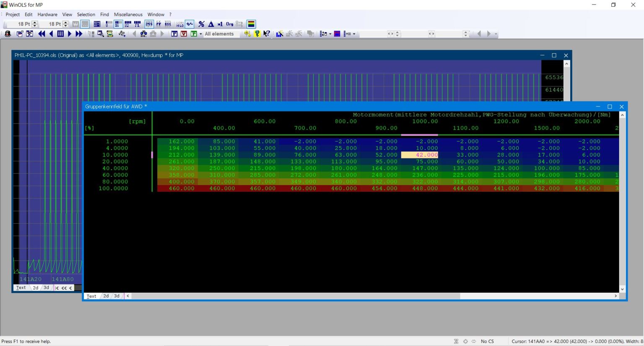
Task: Click the Org original values icon
Action: (229, 24)
